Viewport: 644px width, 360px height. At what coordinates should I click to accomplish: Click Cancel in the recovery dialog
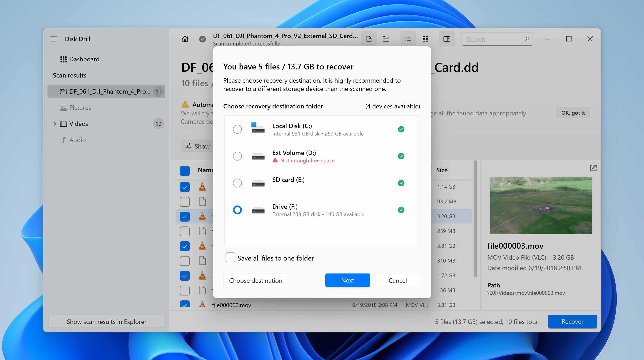point(397,280)
